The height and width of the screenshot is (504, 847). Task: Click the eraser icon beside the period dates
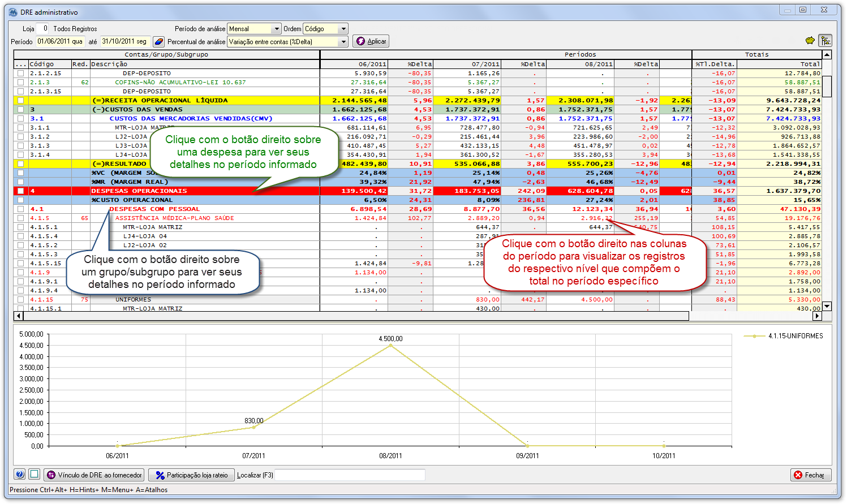[159, 41]
